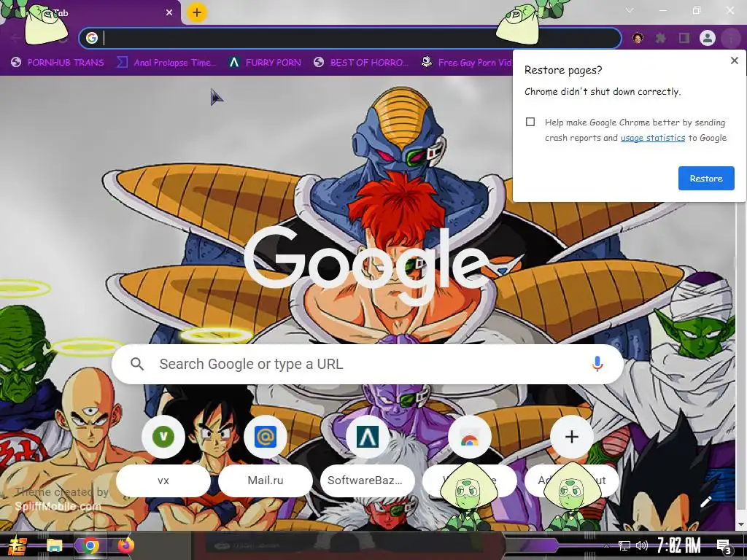
Task: Click the page scrollbar down arrow
Action: 740,524
